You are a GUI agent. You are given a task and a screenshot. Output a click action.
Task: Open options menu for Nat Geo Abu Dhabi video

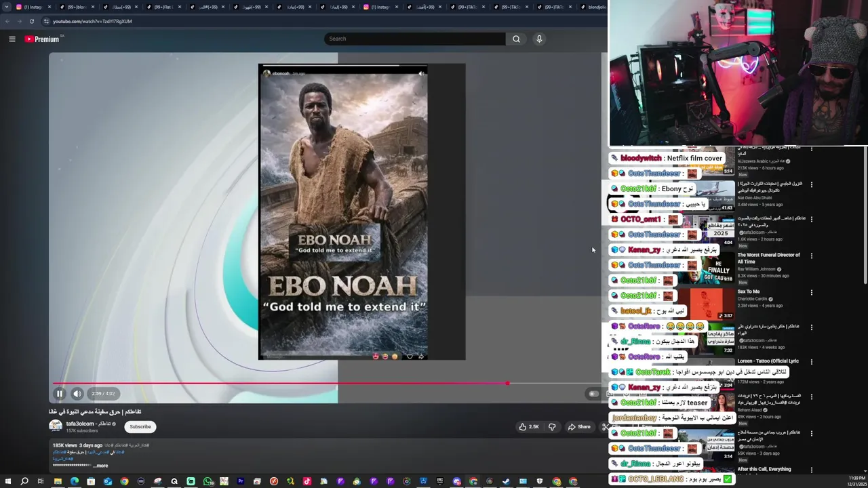[811, 184]
